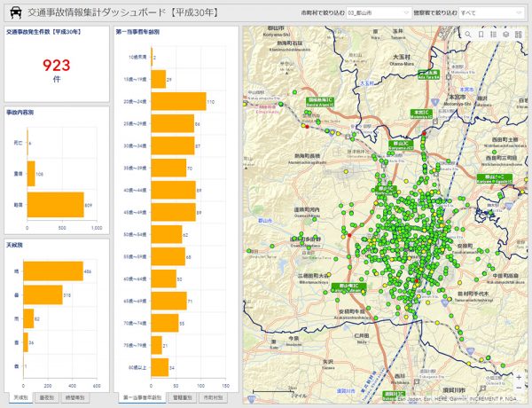Viewport: 532px width, 408px height.
Task: Select the 20歳〜24歳 age bar
Action: [x=178, y=102]
